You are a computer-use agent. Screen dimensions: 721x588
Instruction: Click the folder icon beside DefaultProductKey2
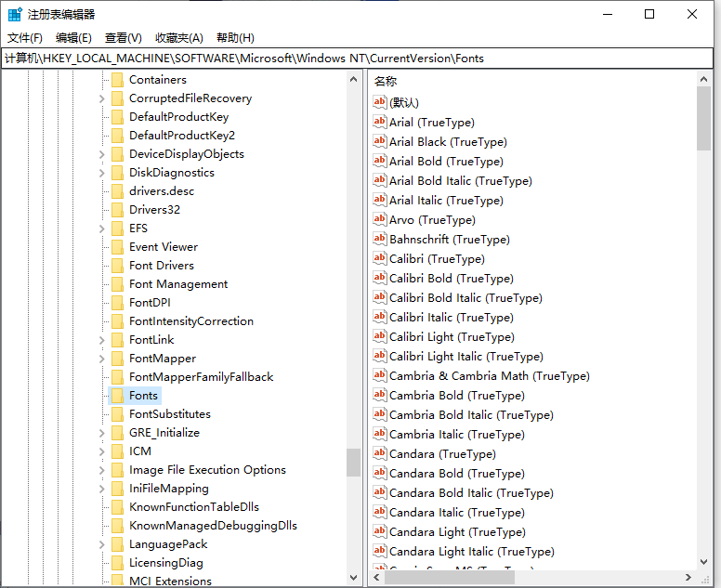click(x=118, y=136)
